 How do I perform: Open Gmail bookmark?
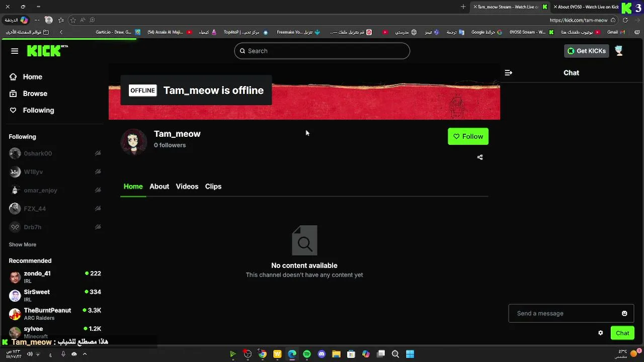[616, 32]
